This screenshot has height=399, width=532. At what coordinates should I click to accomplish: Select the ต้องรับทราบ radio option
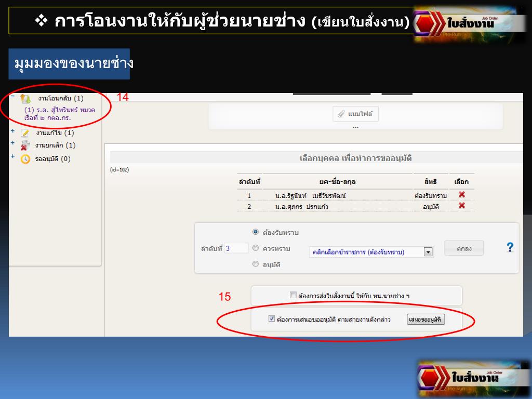pos(256,232)
